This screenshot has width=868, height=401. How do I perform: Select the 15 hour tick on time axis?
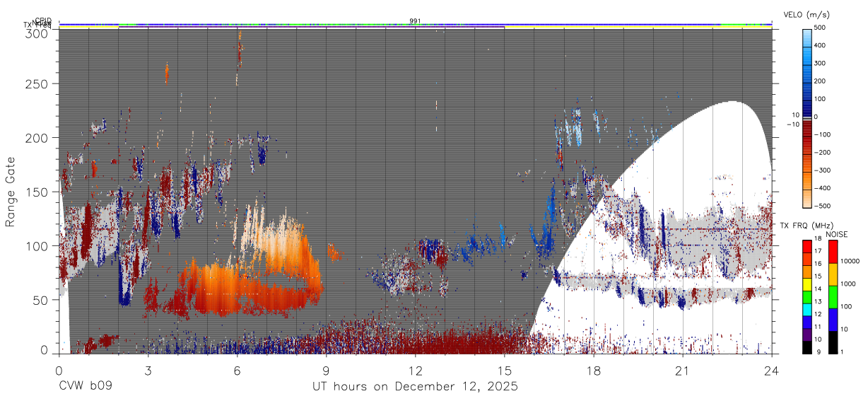click(x=504, y=370)
